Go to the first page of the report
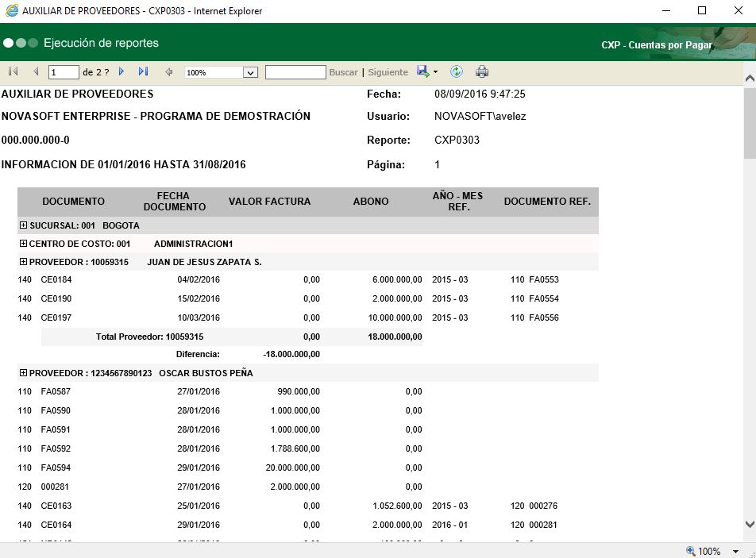Viewport: 756px width, 558px height. point(11,71)
